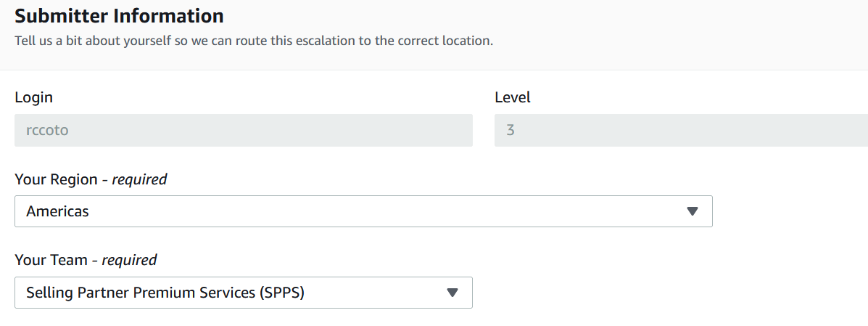The image size is (868, 326).
Task: Click the Login field label
Action: tap(34, 98)
